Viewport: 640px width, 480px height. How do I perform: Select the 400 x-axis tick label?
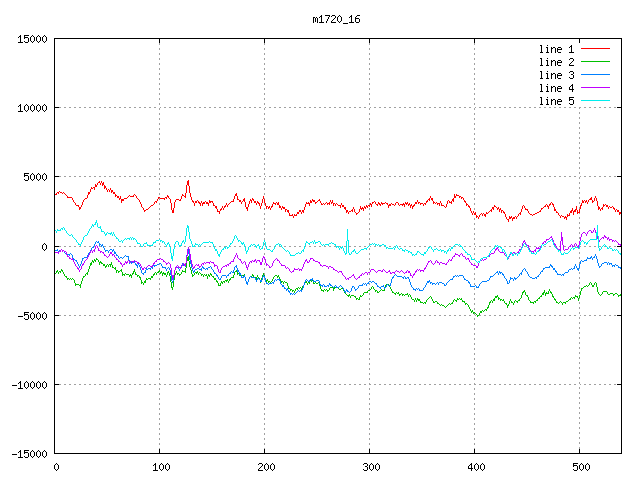pyautogui.click(x=474, y=467)
